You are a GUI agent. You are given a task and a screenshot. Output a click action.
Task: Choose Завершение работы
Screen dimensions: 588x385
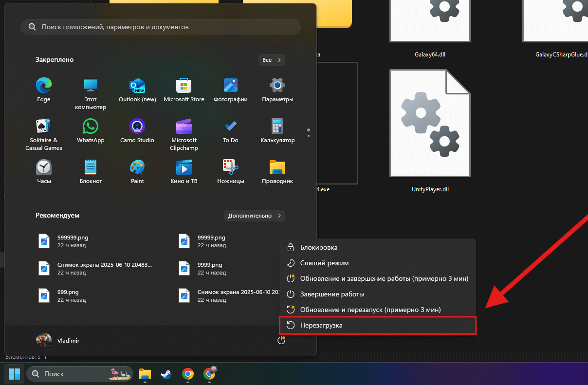click(x=378, y=294)
